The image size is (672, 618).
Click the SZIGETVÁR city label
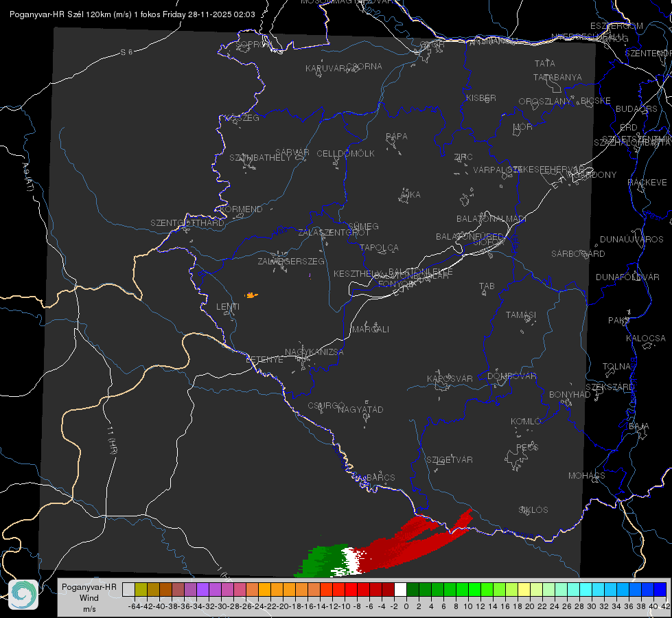point(450,460)
